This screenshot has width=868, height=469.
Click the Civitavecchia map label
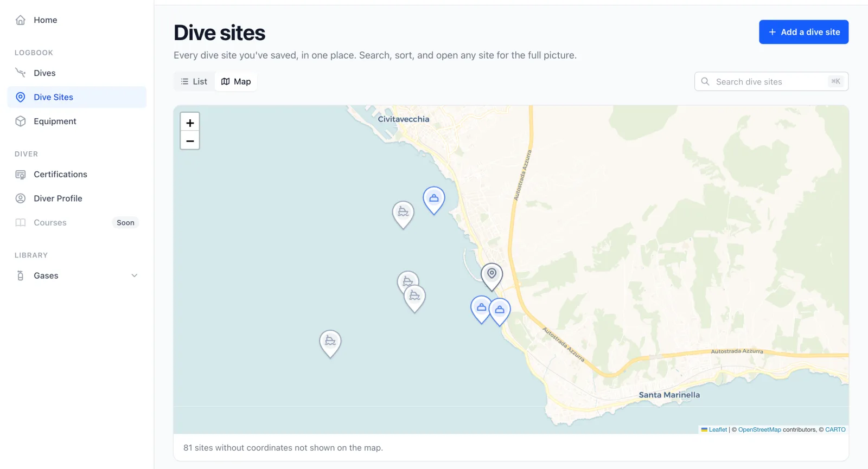click(x=404, y=119)
